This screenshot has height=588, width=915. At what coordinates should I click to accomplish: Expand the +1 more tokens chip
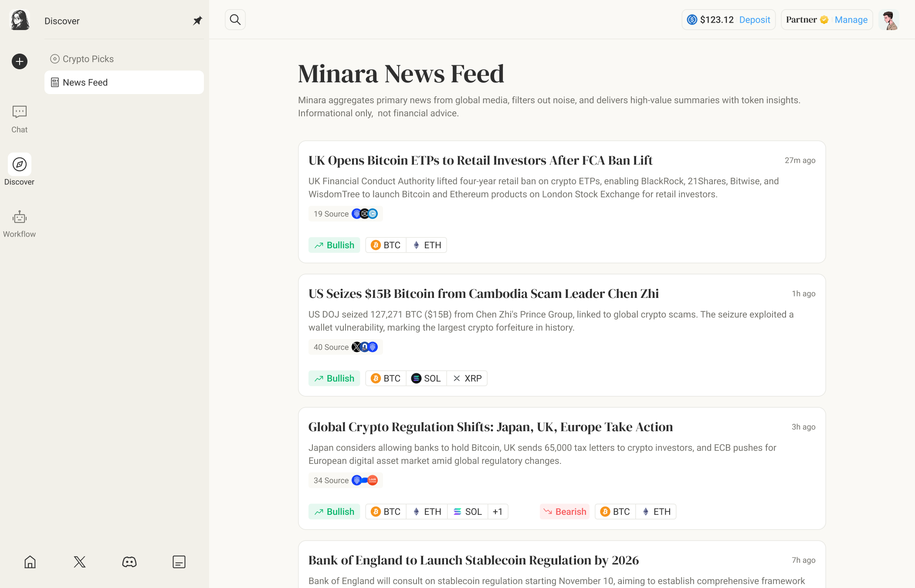[x=498, y=512]
